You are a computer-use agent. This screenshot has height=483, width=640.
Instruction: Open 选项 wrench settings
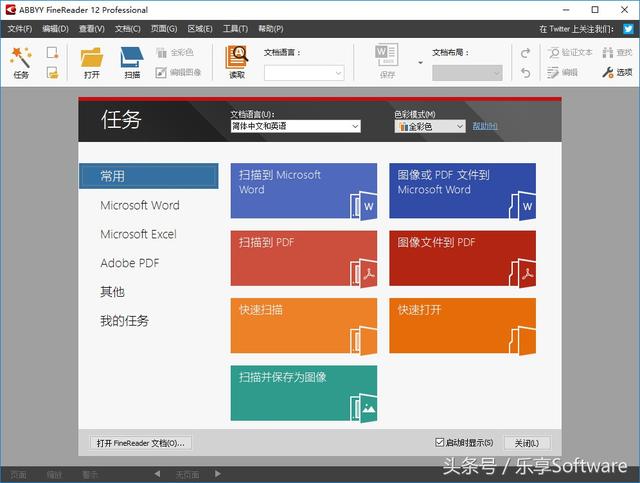pyautogui.click(x=617, y=72)
